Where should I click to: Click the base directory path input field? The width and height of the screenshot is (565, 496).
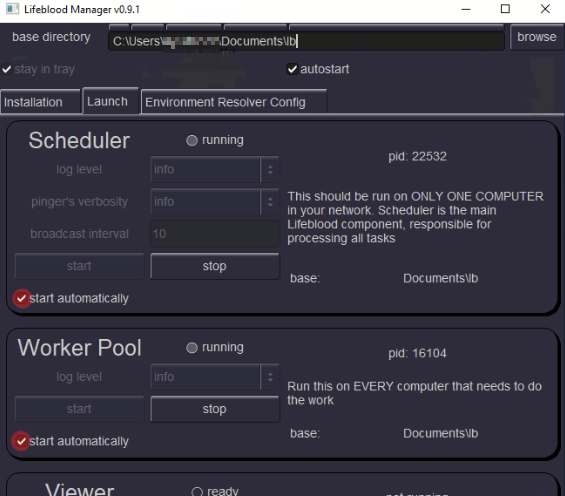(x=306, y=41)
